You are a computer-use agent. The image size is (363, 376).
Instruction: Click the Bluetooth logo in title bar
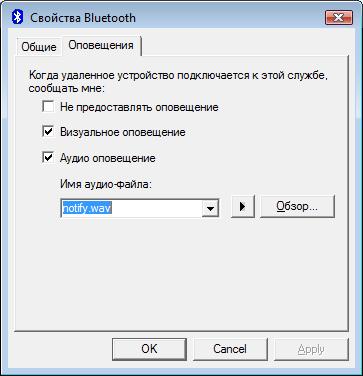tap(17, 17)
